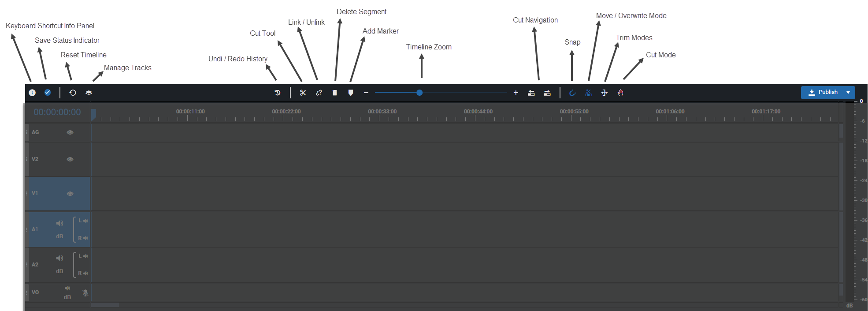Expand the Publish dropdown arrow

848,93
